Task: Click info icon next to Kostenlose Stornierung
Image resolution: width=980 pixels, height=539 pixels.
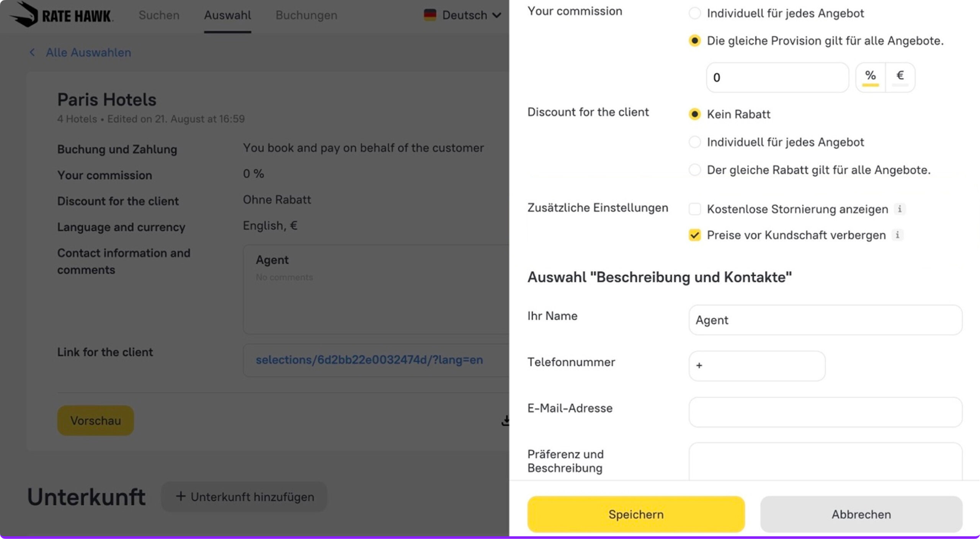Action: tap(900, 209)
